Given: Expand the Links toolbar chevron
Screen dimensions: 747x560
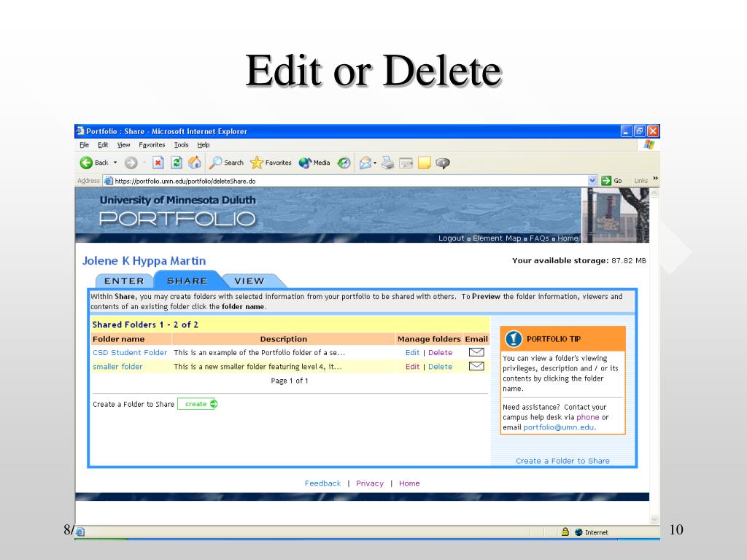Looking at the screenshot, I should point(656,179).
